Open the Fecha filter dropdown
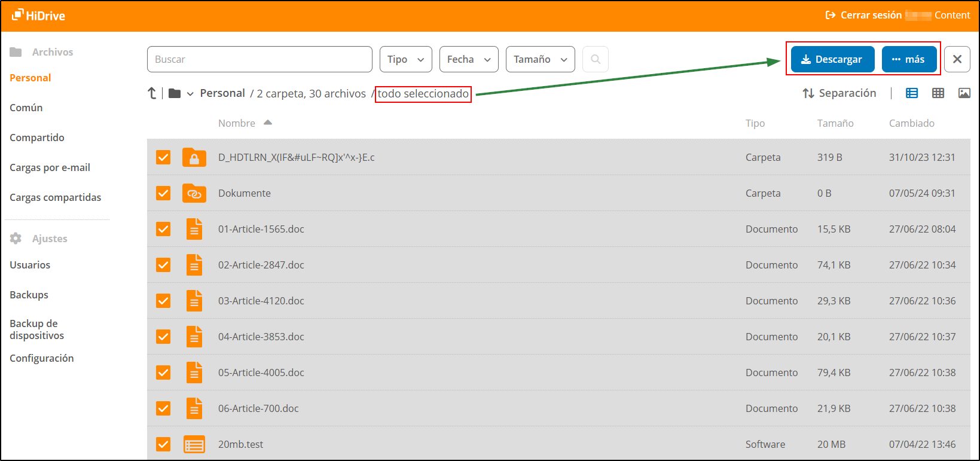Viewport: 980px width, 461px height. coord(469,59)
